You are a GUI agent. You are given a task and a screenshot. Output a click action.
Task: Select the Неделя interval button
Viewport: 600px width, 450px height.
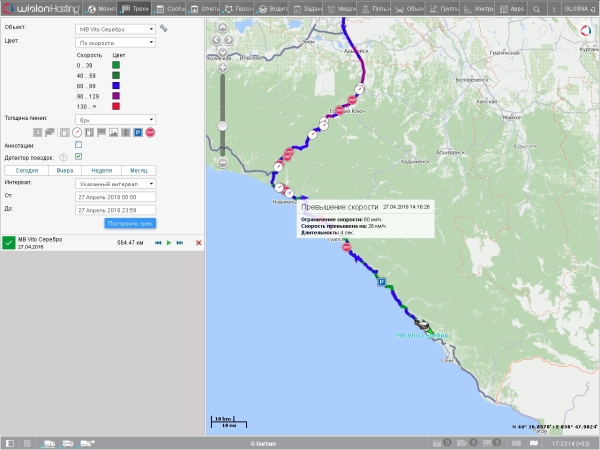tap(101, 170)
